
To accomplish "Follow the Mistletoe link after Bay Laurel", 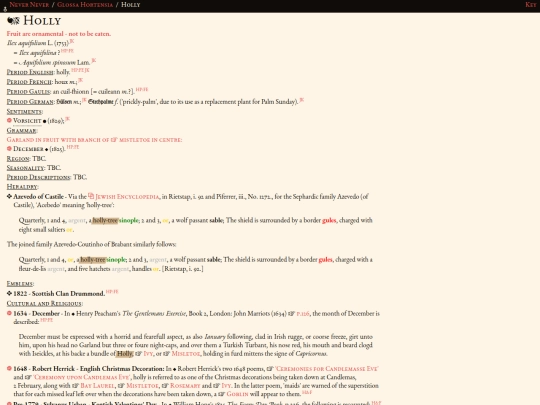I will (x=142, y=386).
